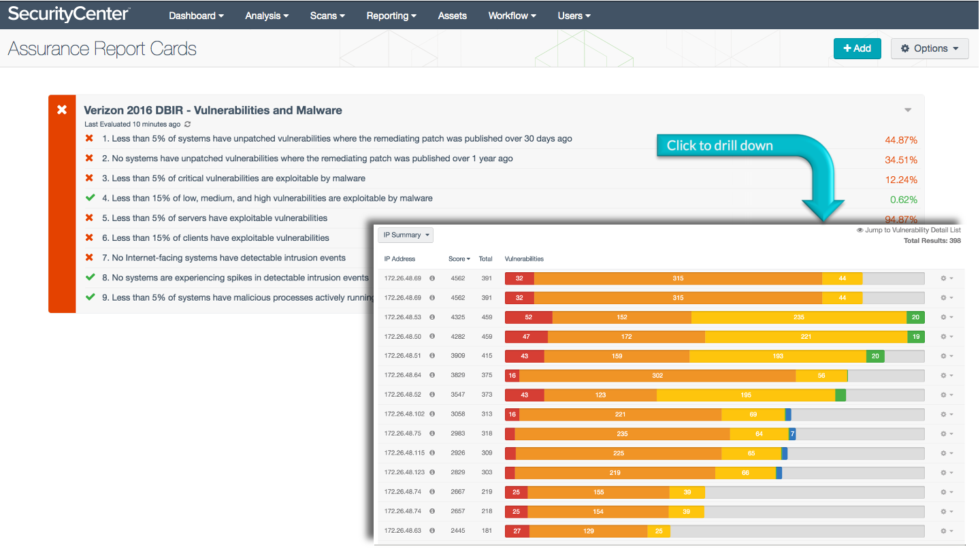This screenshot has width=980, height=558.
Task: Collapse the Verizon 2016 DBIR card arrow
Action: click(x=908, y=110)
